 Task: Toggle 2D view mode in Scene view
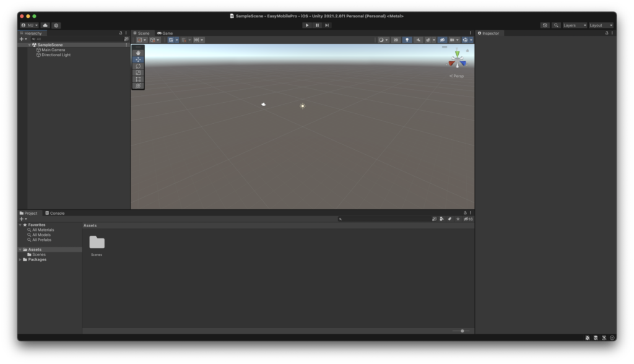pyautogui.click(x=396, y=40)
